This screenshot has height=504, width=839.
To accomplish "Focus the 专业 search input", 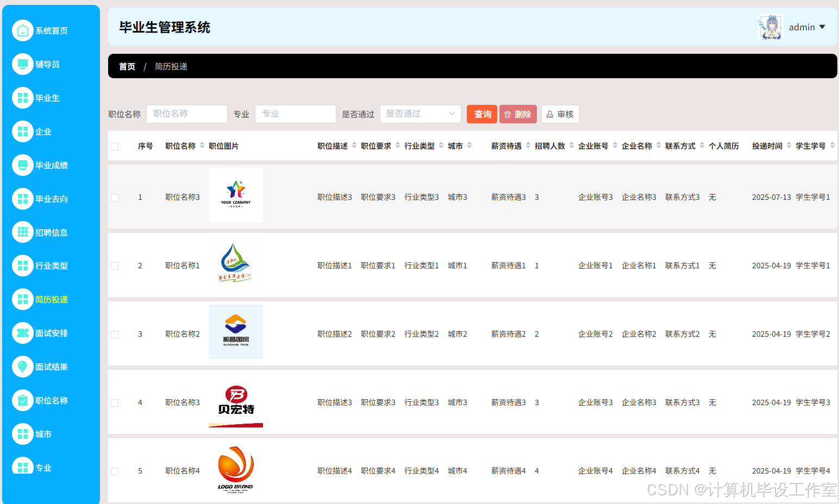I will pos(296,114).
